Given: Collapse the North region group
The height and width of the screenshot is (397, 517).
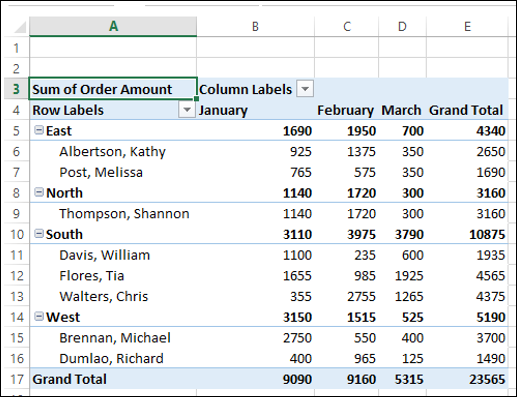Looking at the screenshot, I should 39,192.
